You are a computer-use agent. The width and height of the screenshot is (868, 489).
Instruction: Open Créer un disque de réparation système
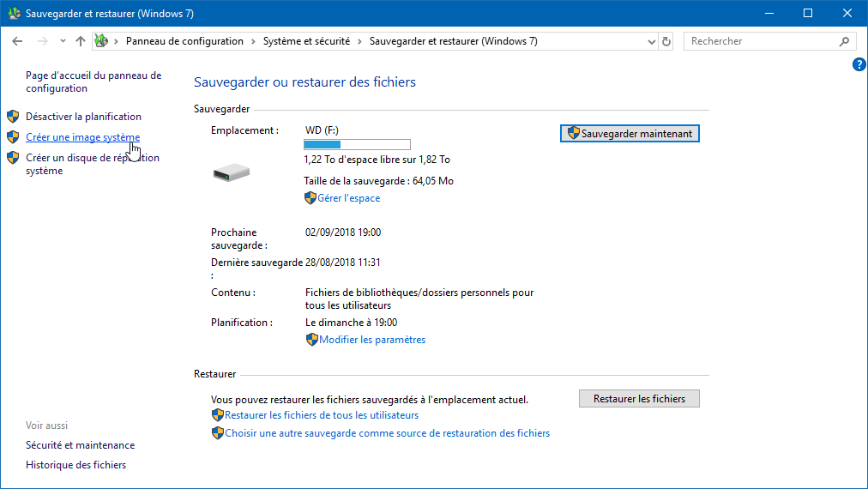(x=93, y=164)
